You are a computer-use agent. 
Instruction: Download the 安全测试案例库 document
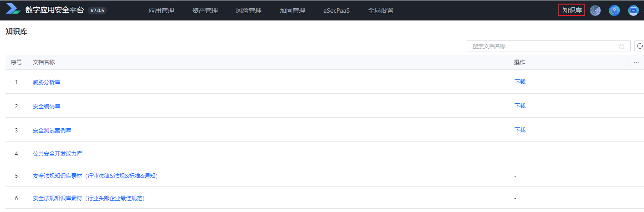pos(520,130)
